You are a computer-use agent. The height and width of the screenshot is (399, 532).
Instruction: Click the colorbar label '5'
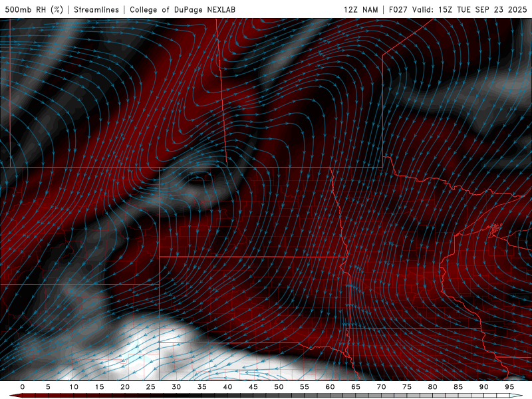tap(48, 387)
